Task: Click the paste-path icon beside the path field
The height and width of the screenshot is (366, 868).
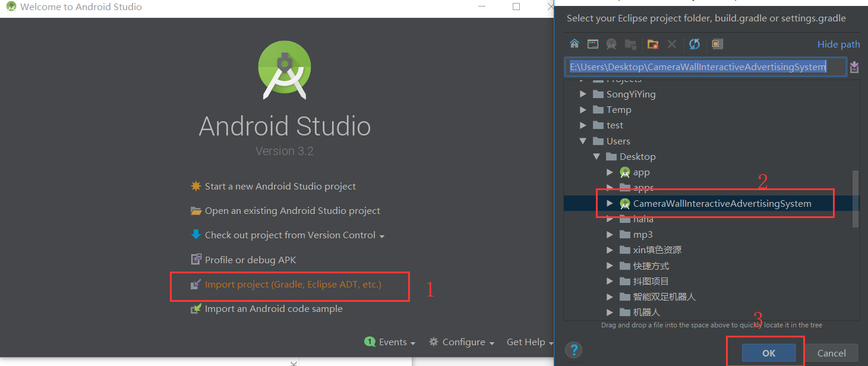Action: (x=854, y=67)
